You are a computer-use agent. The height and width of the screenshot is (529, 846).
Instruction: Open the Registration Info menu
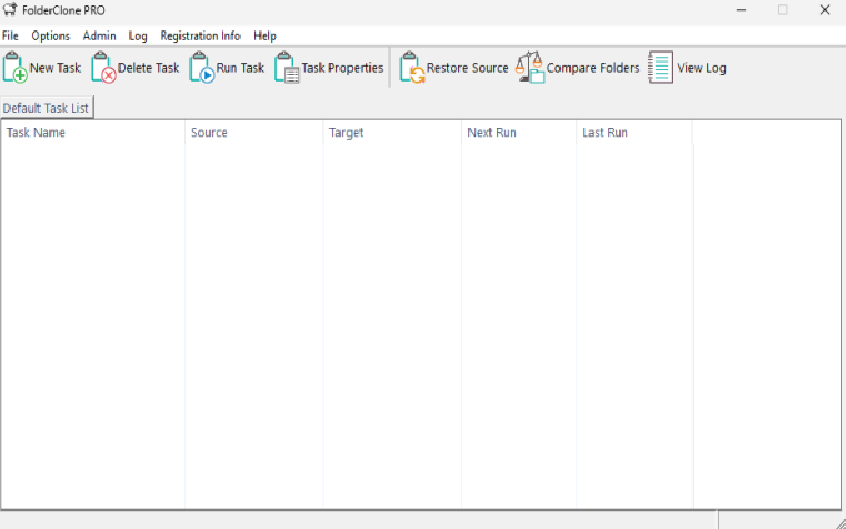(200, 36)
